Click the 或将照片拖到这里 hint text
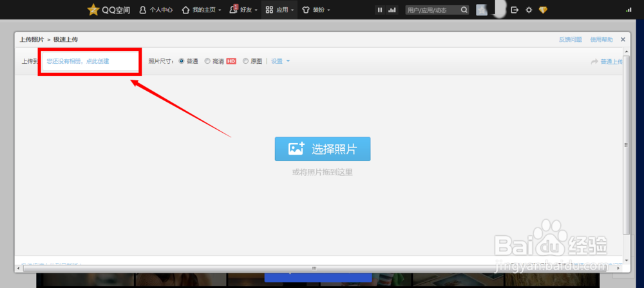This screenshot has width=644, height=288. click(x=323, y=173)
